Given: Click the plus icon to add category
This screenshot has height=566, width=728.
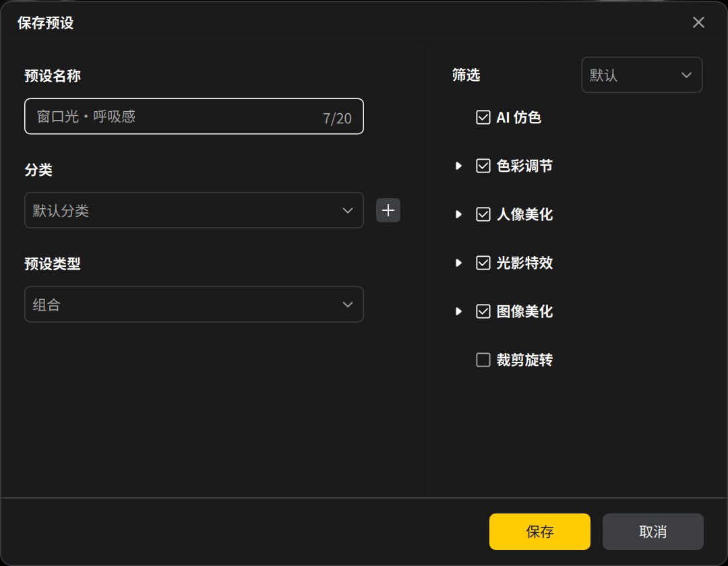Looking at the screenshot, I should pyautogui.click(x=388, y=211).
